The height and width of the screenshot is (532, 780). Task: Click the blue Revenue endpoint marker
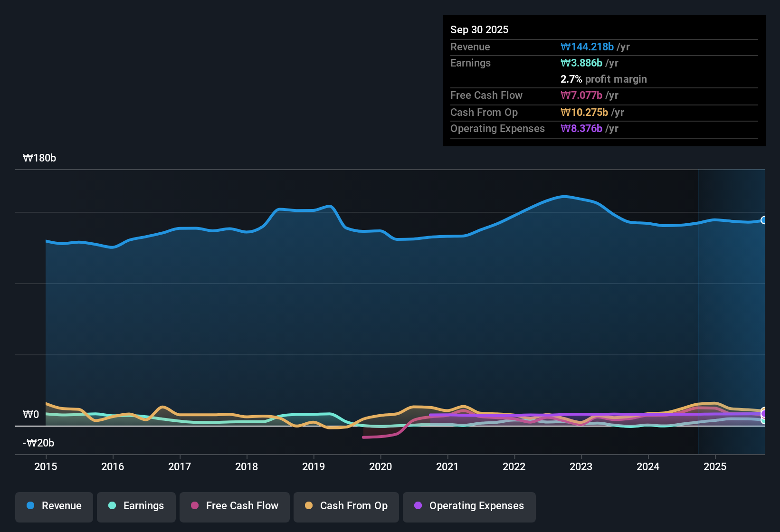tap(764, 220)
